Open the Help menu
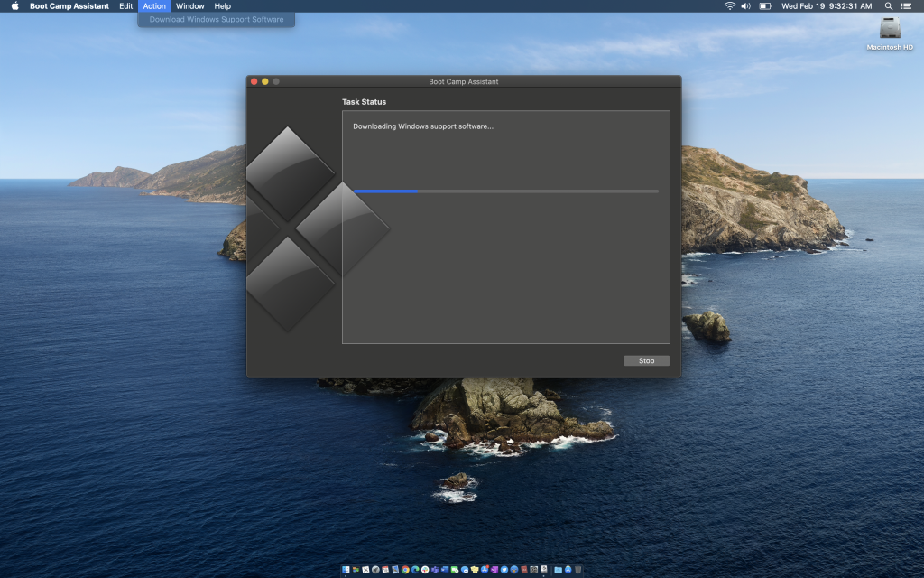 pyautogui.click(x=222, y=6)
